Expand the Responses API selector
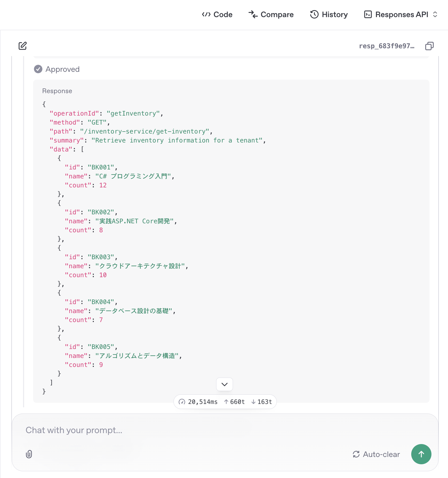The image size is (448, 478). tap(401, 15)
